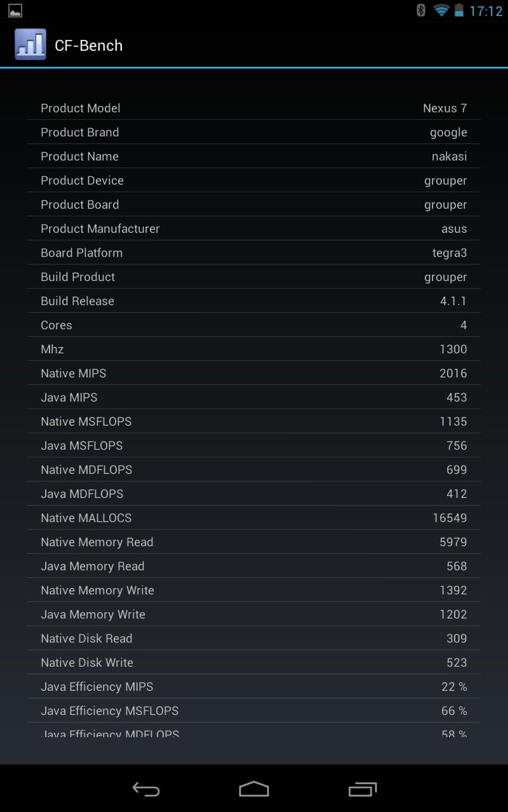Select the Java Efficiency MIPS row

pyautogui.click(x=254, y=686)
